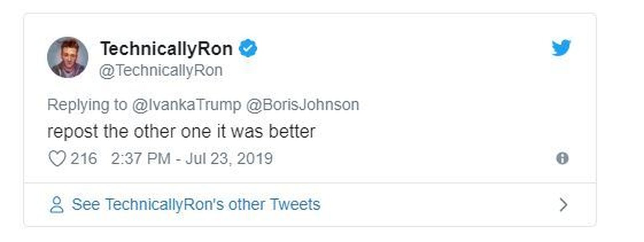The width and height of the screenshot is (644, 242).
Task: Click the 216 likes count
Action: point(83,159)
